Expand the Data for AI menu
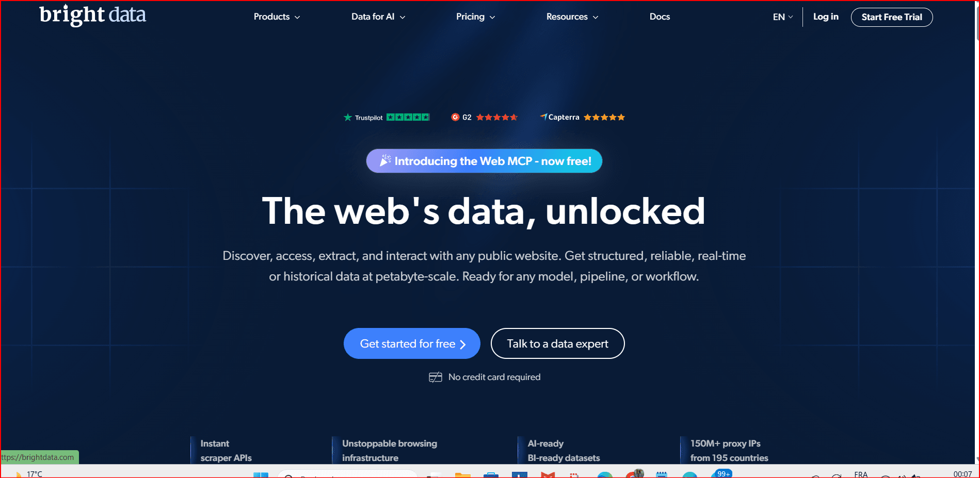This screenshot has width=980, height=478. [x=378, y=17]
